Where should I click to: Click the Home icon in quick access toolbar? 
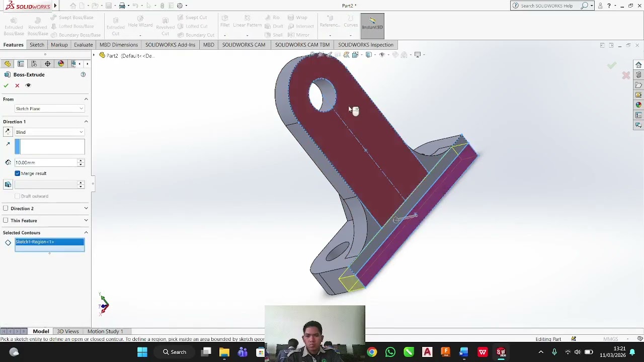[x=73, y=6]
